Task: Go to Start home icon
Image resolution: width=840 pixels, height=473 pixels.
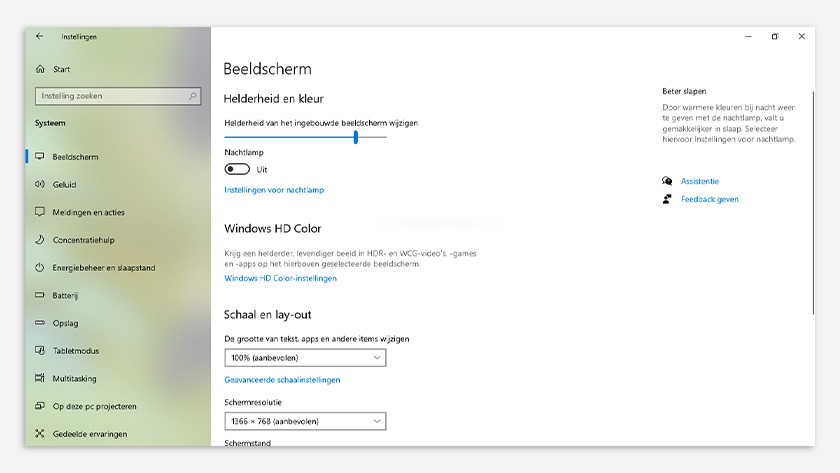Action: click(x=40, y=70)
